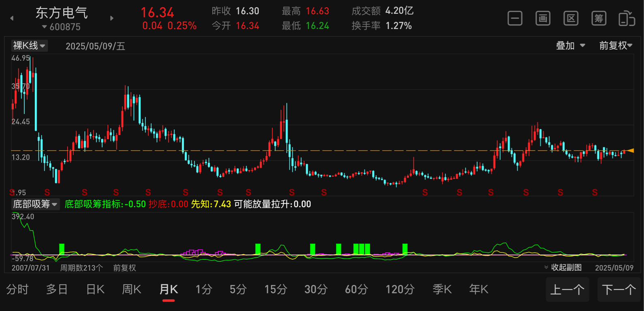Switch to 1分 period tab
The width and height of the screenshot is (644, 311).
(x=204, y=290)
